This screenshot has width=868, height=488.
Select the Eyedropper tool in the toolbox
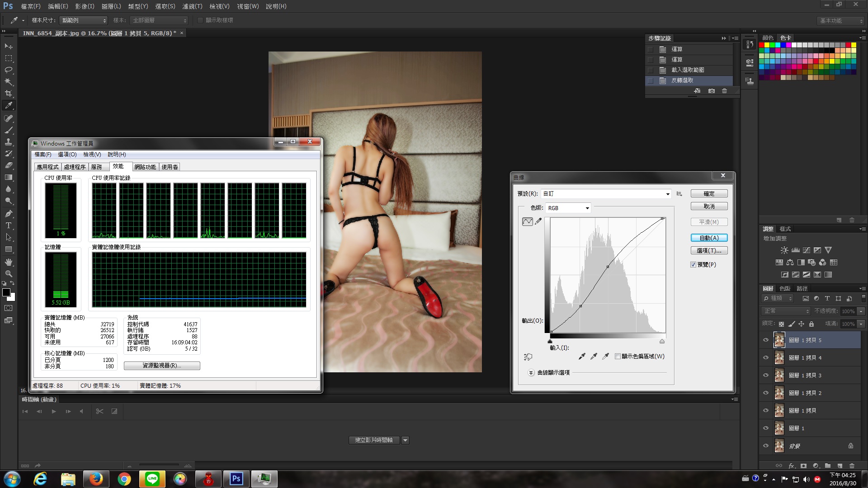click(x=9, y=106)
